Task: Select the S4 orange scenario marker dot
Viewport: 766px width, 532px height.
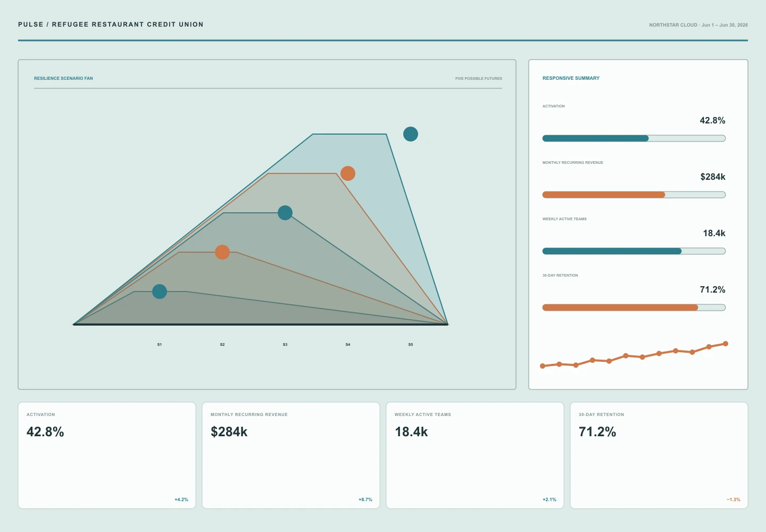Action: click(348, 173)
